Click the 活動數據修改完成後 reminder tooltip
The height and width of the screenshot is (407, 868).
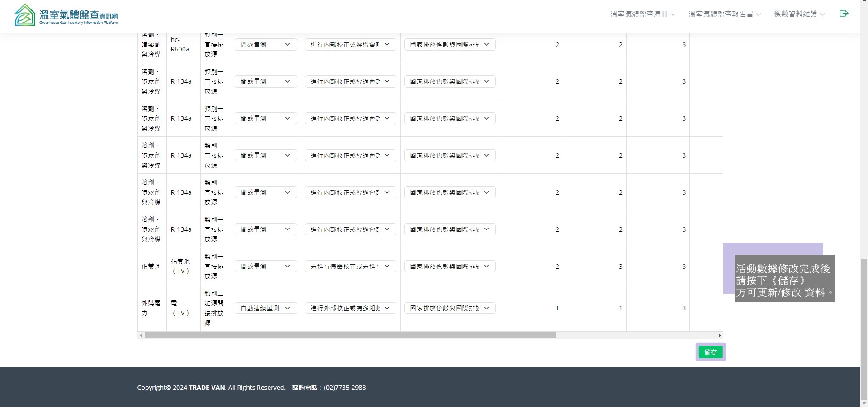tap(784, 281)
